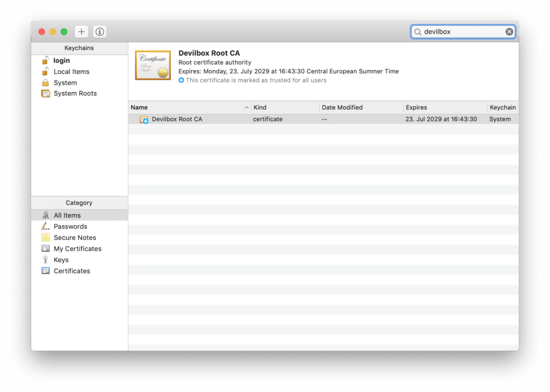View the My Certificates category
Image resolution: width=550 pixels, height=392 pixels.
(x=77, y=249)
